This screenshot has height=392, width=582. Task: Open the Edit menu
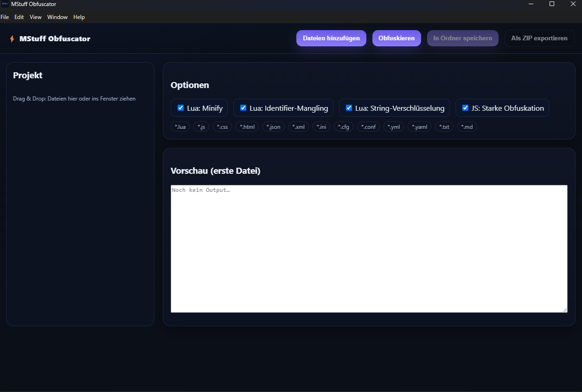coord(19,17)
